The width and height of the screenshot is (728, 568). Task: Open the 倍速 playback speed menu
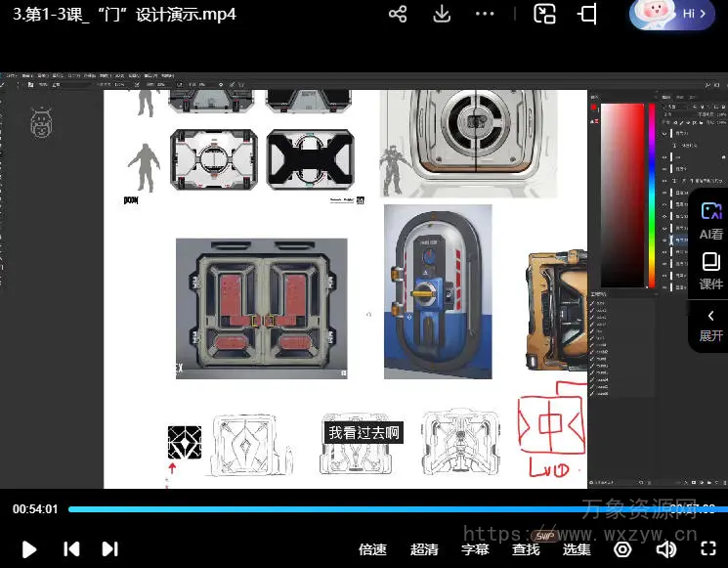[372, 549]
